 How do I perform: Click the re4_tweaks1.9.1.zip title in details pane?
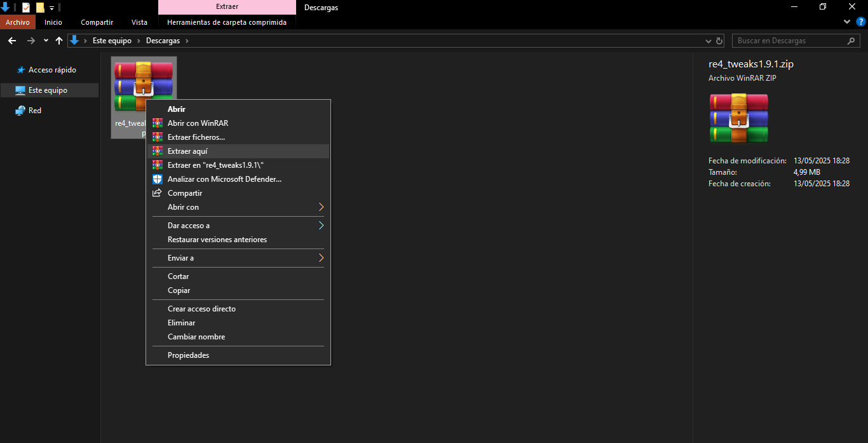(x=751, y=64)
